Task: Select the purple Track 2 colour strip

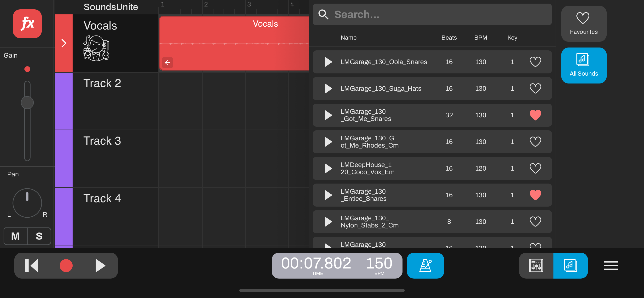Action: pos(63,101)
